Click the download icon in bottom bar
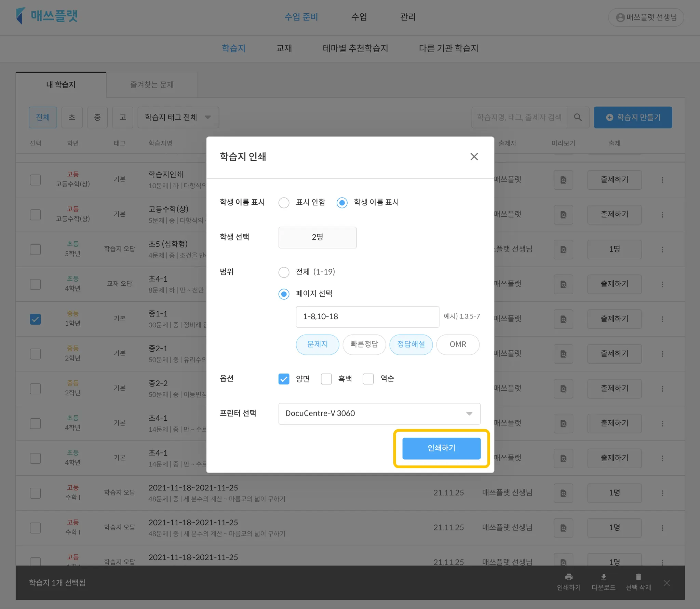 pyautogui.click(x=604, y=577)
